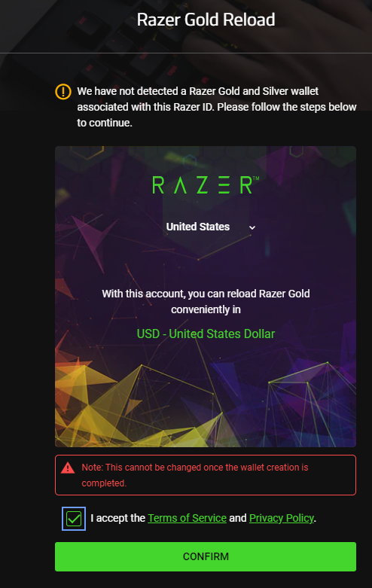Open the United States country selector
The height and width of the screenshot is (588, 372).
coord(211,227)
